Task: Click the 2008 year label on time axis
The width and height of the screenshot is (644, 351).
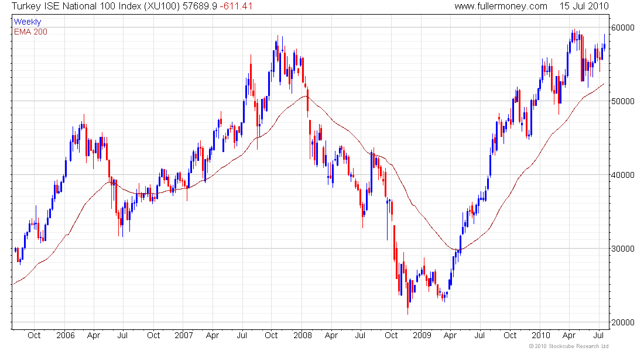Action: click(x=303, y=335)
